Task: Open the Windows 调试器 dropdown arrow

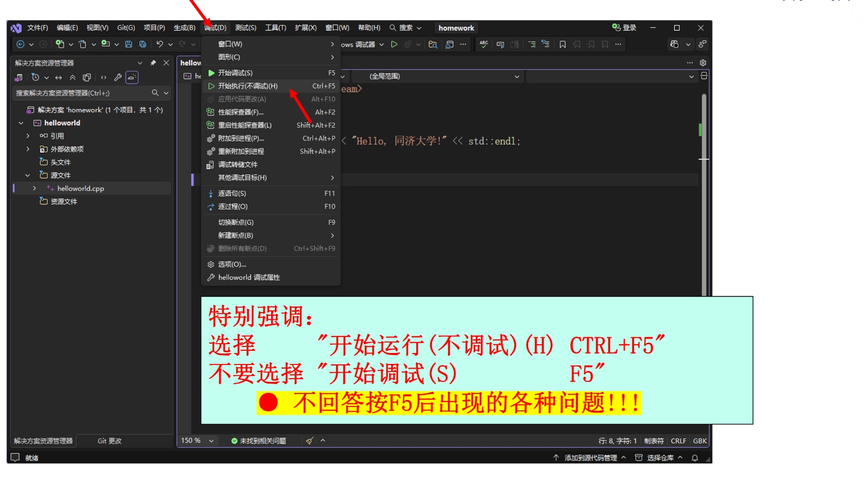Action: pos(381,44)
